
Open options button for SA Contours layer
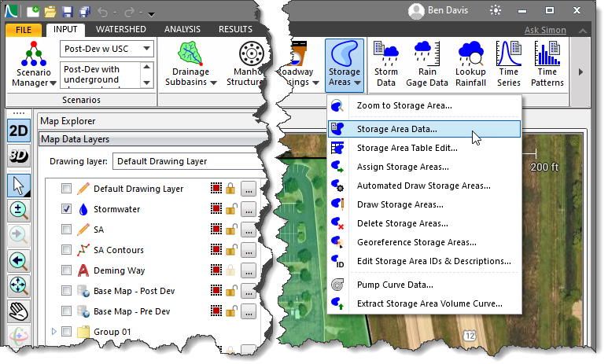249,250
